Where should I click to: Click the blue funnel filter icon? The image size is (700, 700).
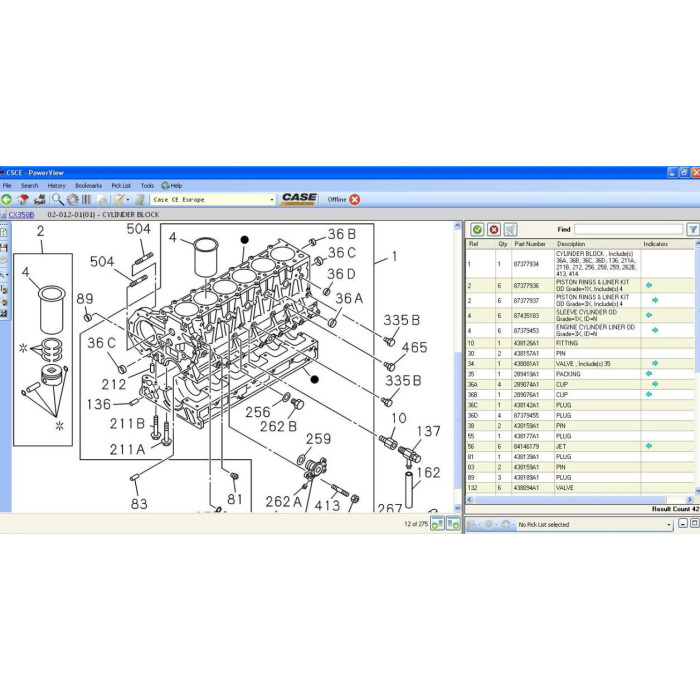coord(692,229)
